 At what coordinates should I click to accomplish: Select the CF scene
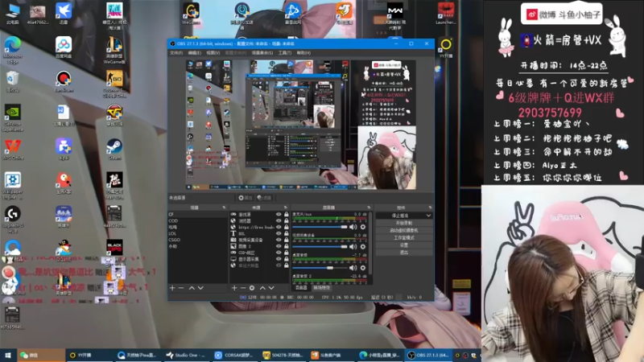click(197, 214)
